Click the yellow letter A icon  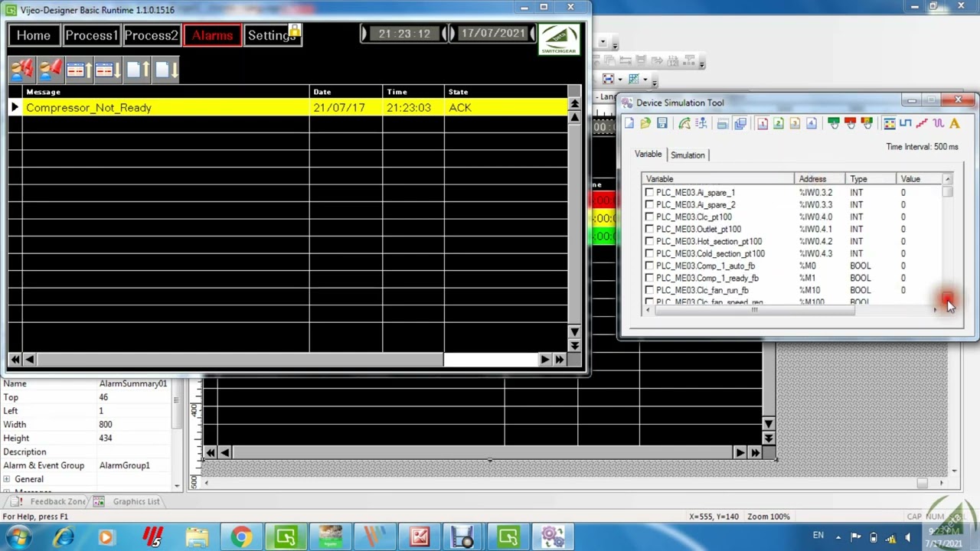(955, 124)
